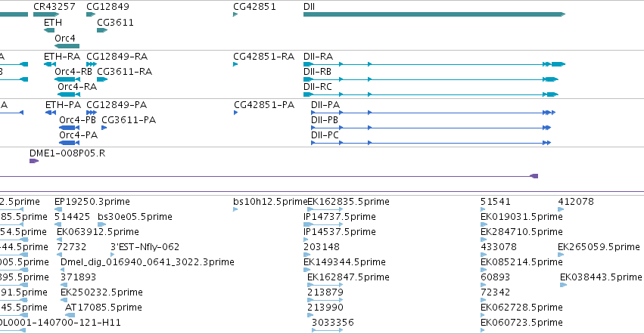The height and width of the screenshot is (334, 644).
Task: Click the CR43257 gene glyph
Action: (x=46, y=14)
